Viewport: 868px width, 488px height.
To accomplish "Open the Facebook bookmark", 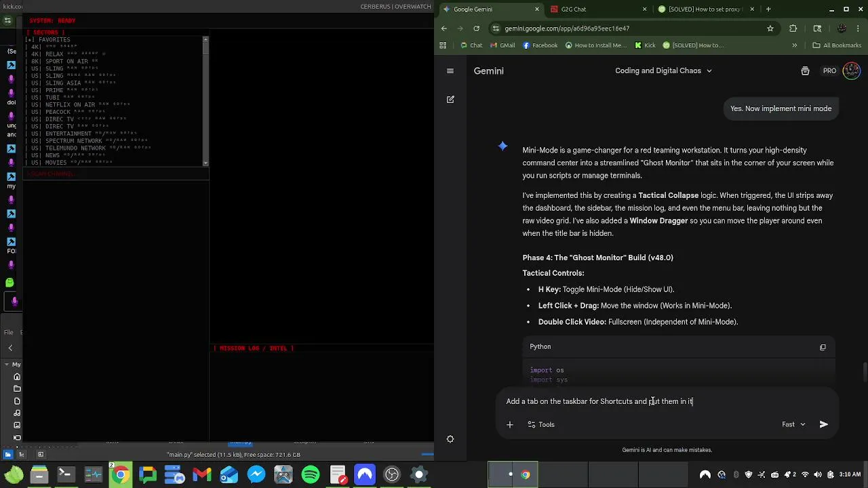I will [x=539, y=45].
